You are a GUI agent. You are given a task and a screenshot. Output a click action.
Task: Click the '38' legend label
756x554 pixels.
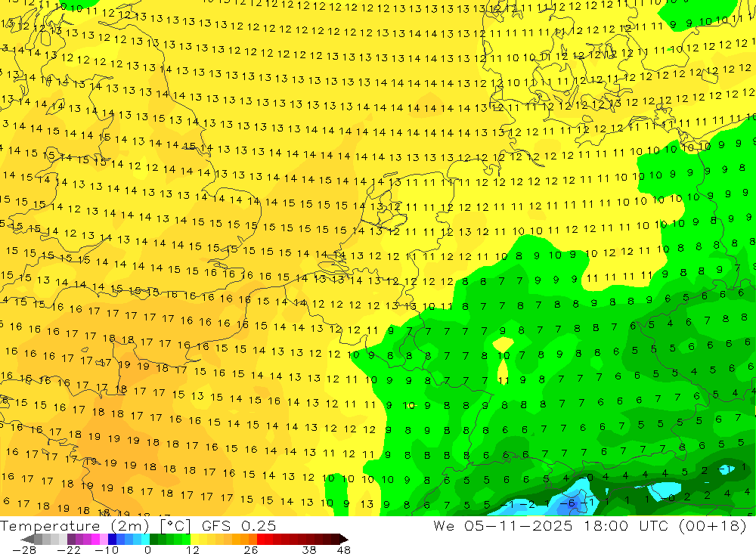tap(309, 550)
